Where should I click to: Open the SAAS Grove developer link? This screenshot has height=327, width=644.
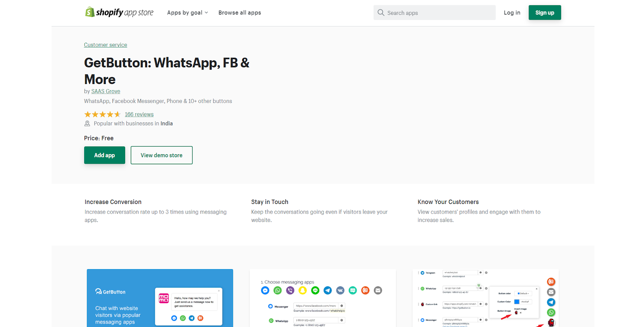[105, 91]
